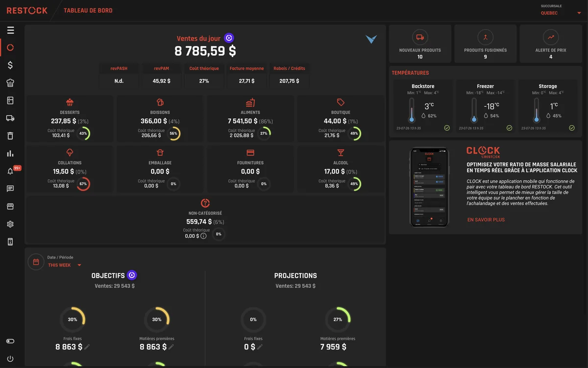Click the Freezer temperature status checkmark
This screenshot has width=588, height=368.
pyautogui.click(x=509, y=128)
